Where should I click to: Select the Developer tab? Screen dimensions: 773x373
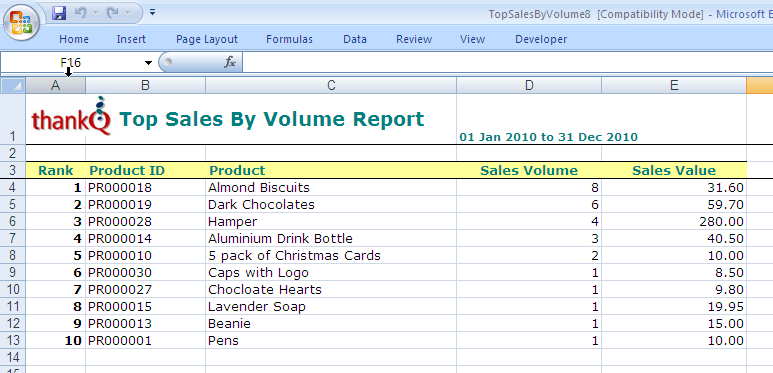[541, 39]
